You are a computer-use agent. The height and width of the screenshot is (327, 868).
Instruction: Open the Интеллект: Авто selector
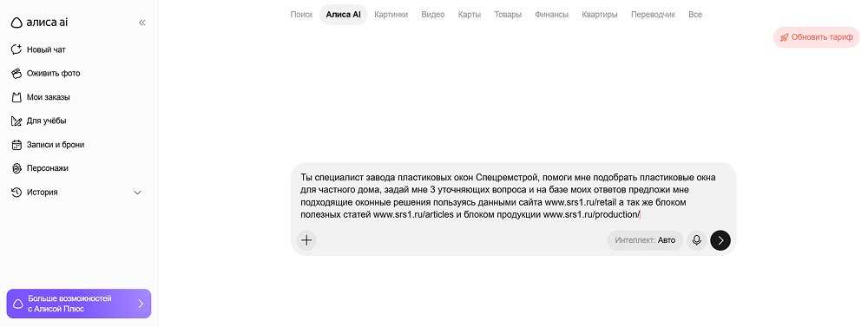tap(645, 240)
